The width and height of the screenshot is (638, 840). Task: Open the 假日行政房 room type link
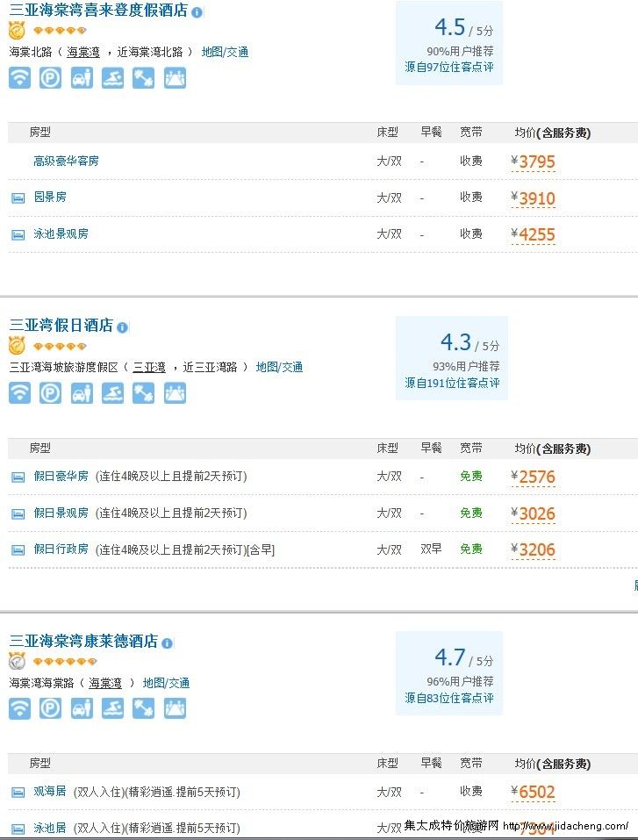click(61, 549)
